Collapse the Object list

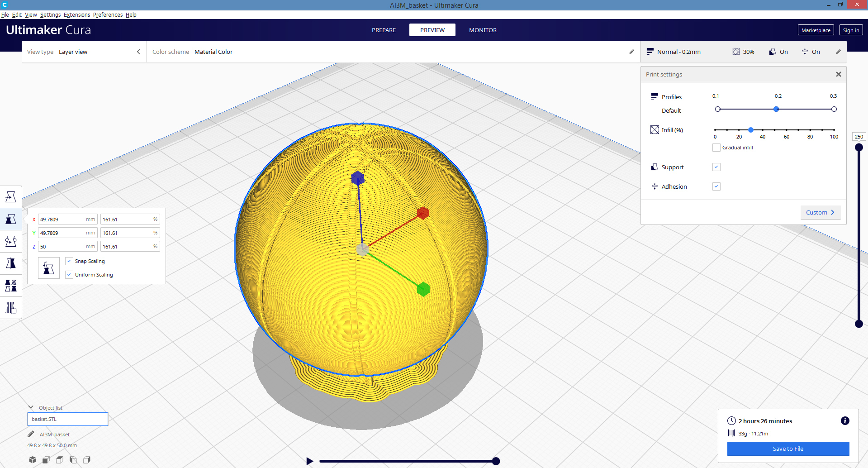click(30, 407)
